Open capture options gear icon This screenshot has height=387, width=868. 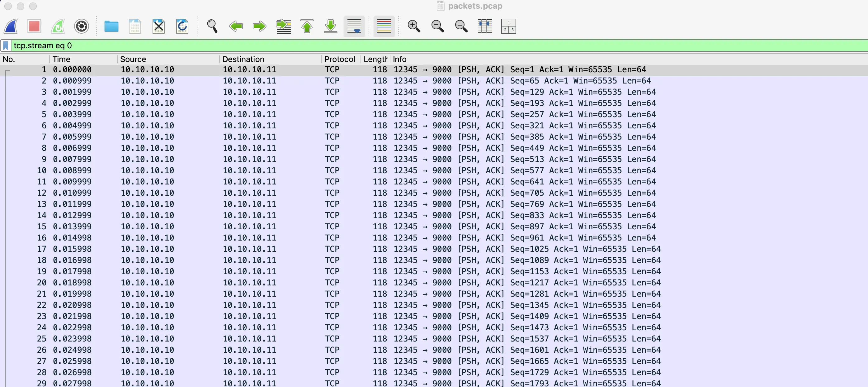(81, 26)
